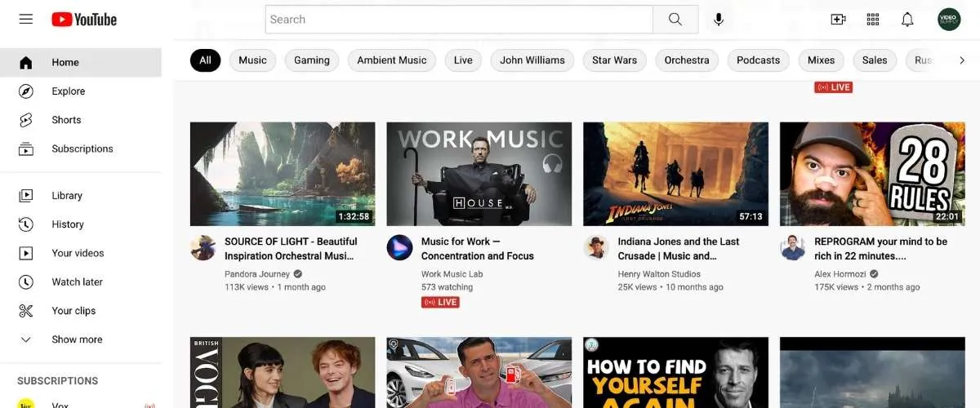Open 'Music for Work — Concentration and Focus' title

coord(478,249)
